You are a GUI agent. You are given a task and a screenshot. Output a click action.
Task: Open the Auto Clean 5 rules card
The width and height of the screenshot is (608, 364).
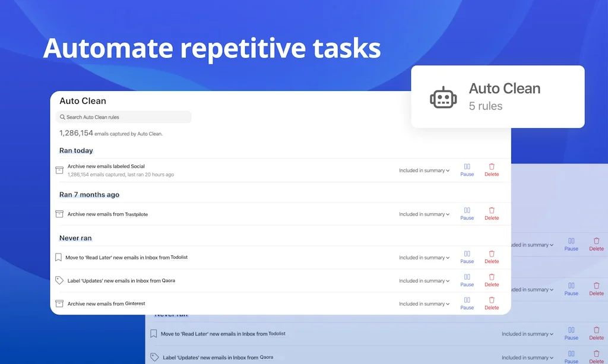(x=498, y=97)
